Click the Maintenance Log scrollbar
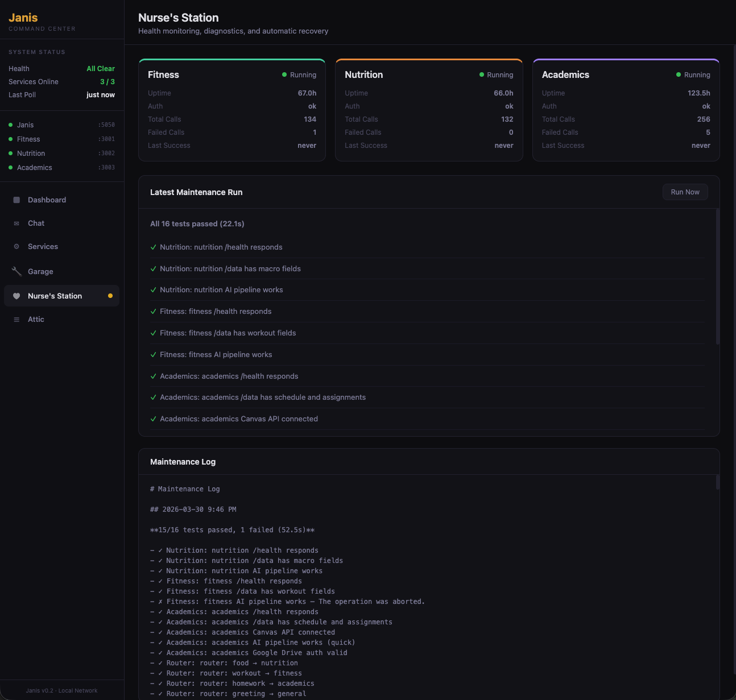This screenshot has width=736, height=700. 717,482
